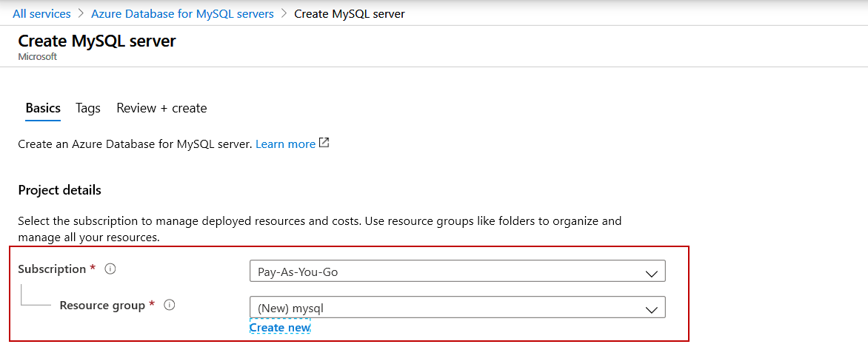
Task: Follow the Learn more link
Action: (x=285, y=144)
